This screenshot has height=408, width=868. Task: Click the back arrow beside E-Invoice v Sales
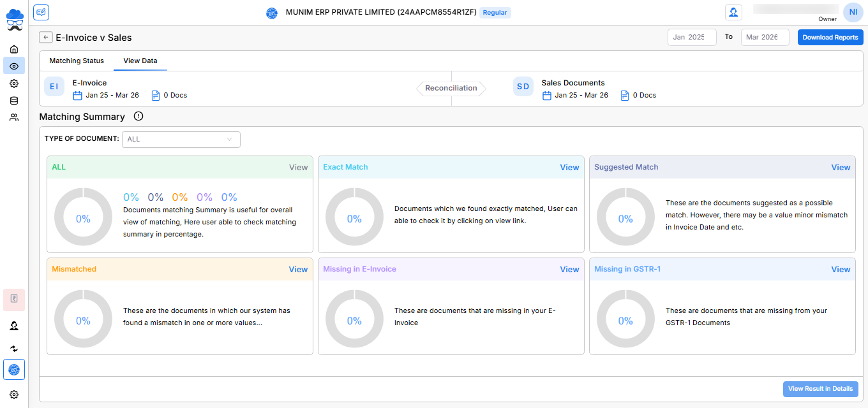click(46, 38)
